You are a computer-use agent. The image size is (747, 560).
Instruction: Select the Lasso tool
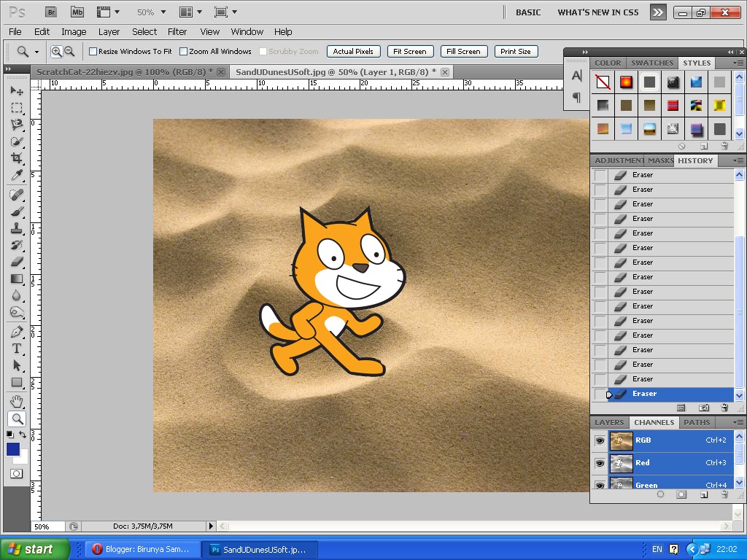(x=17, y=125)
